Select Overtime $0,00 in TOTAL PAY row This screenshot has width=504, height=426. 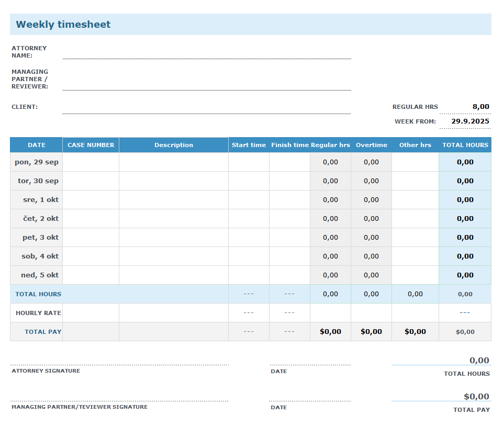click(x=371, y=332)
